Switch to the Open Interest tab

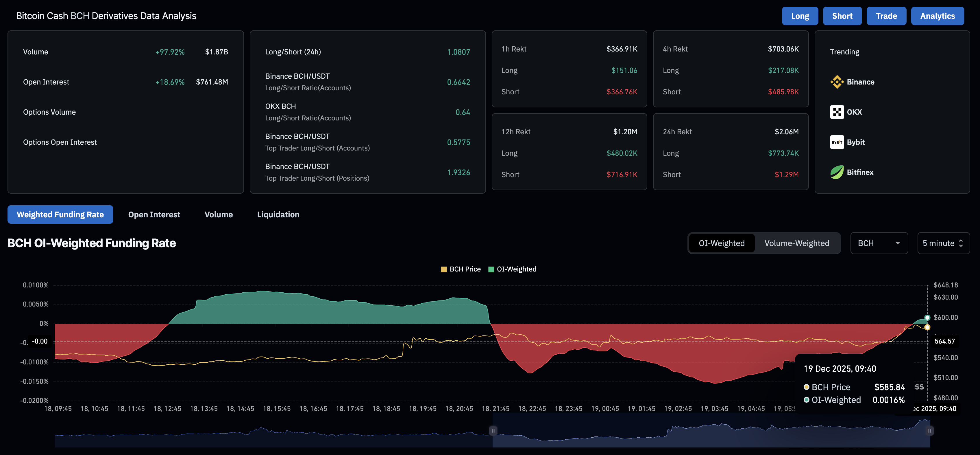(x=154, y=214)
